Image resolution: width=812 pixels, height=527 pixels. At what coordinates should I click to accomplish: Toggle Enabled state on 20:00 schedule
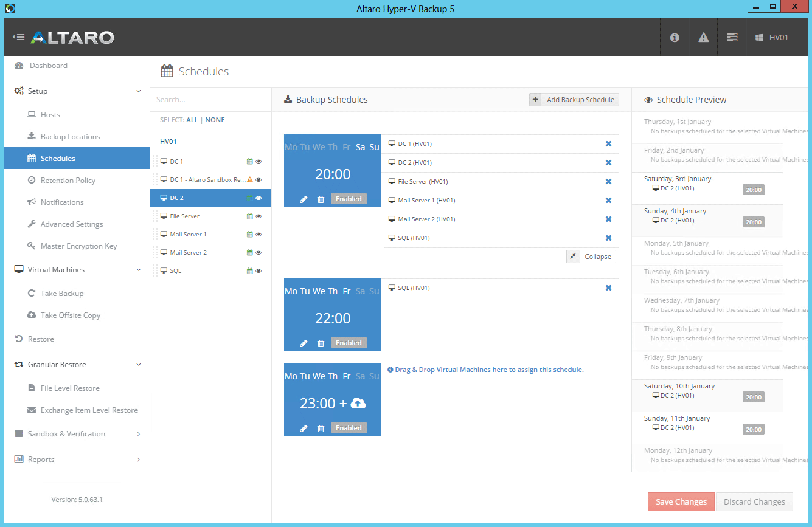pos(349,199)
